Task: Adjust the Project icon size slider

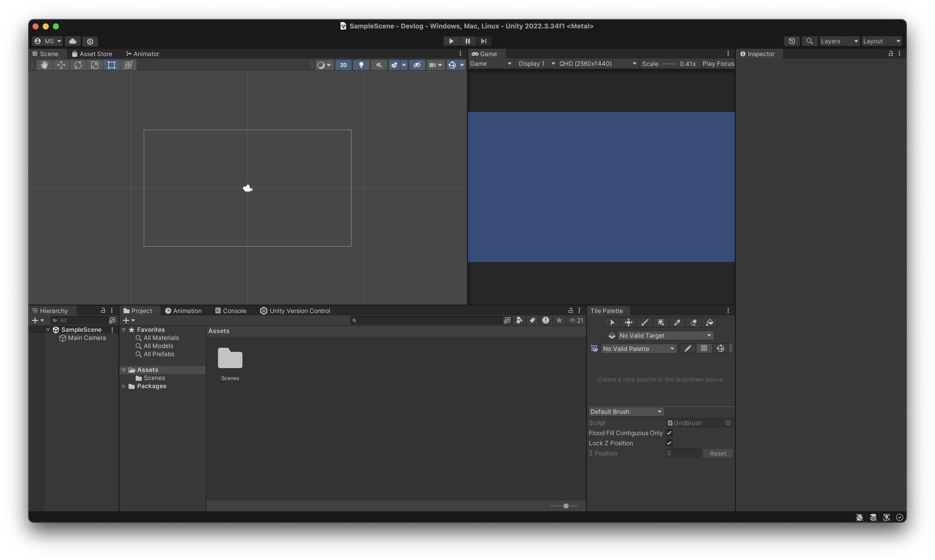Action: (566, 506)
